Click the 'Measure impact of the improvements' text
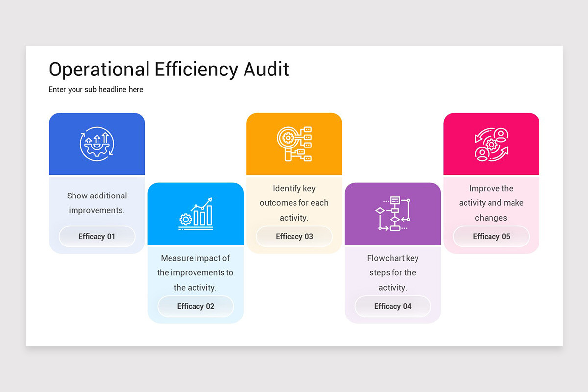This screenshot has height=392, width=588. point(195,272)
